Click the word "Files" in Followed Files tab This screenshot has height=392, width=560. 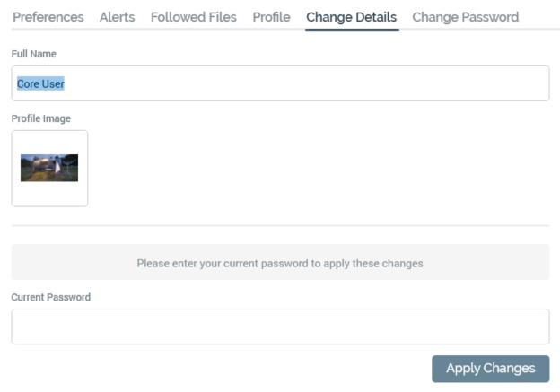[x=220, y=17]
